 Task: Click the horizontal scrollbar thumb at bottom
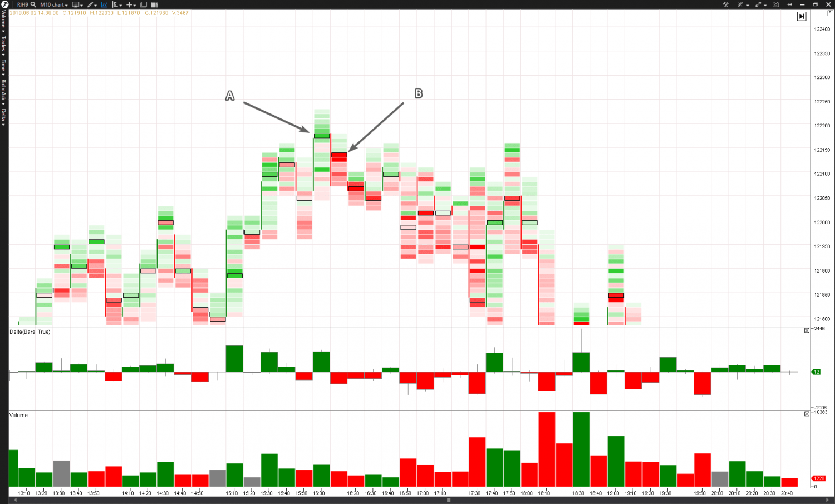449,500
